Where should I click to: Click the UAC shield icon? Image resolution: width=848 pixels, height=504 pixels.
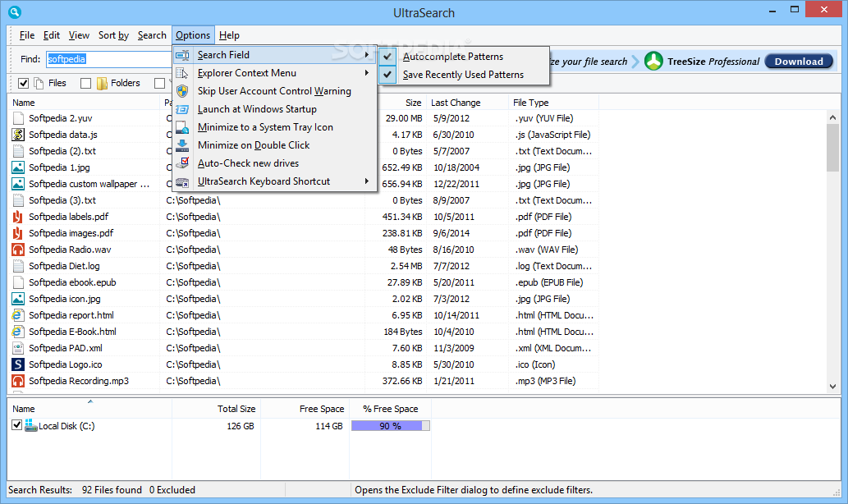point(182,91)
